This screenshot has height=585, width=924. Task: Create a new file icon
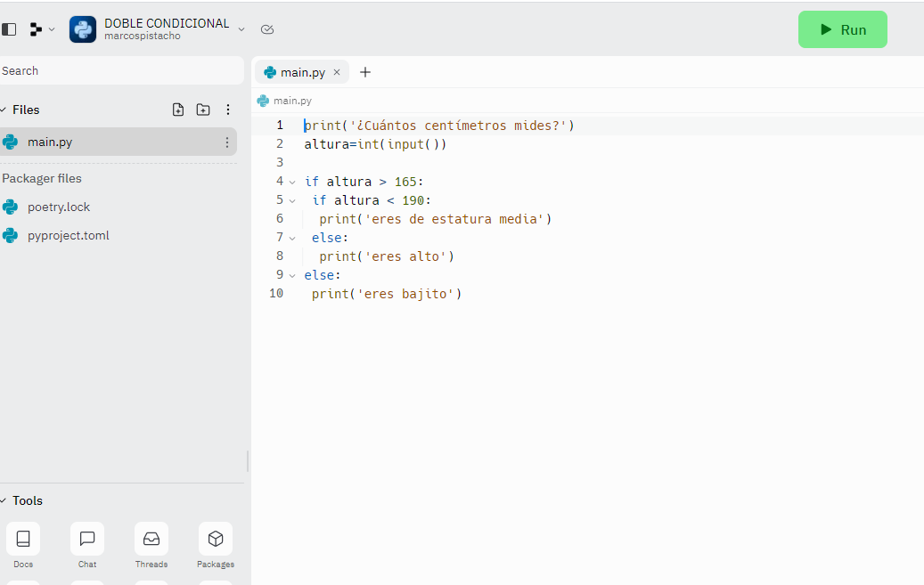(178, 110)
